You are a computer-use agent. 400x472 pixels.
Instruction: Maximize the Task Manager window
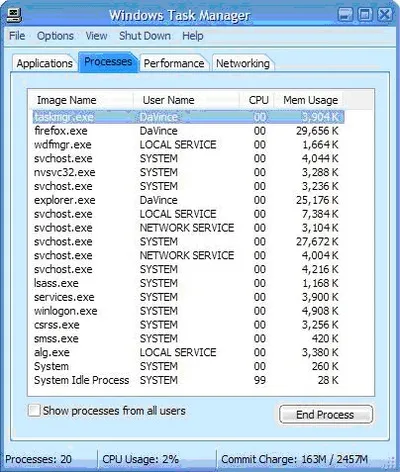tap(365, 15)
